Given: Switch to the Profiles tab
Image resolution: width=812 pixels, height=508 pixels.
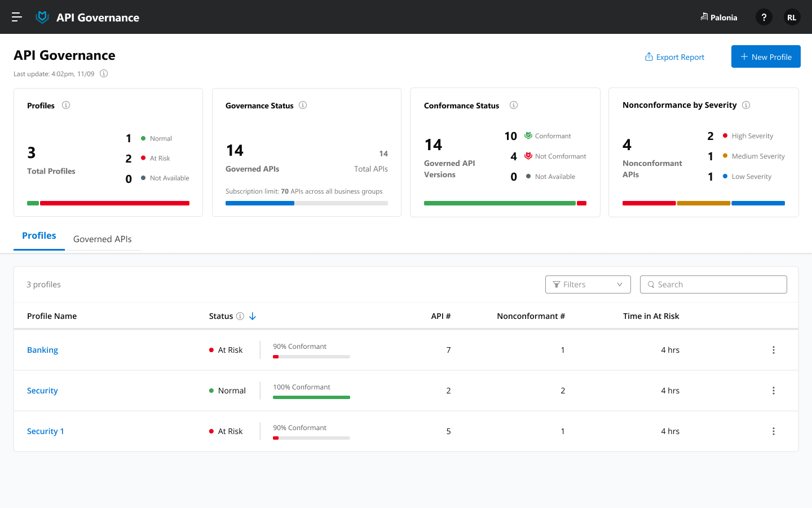Looking at the screenshot, I should [x=39, y=236].
